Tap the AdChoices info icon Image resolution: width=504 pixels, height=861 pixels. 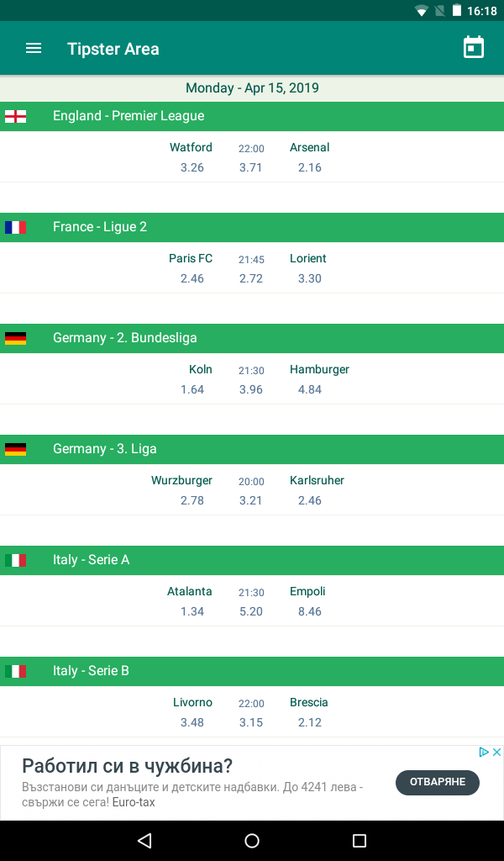coord(484,753)
